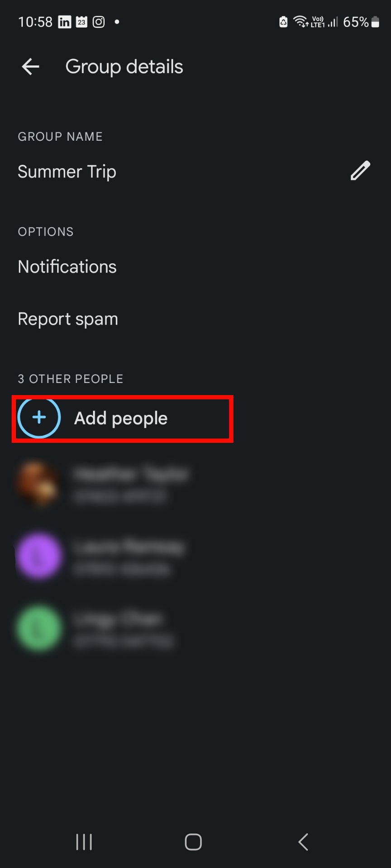This screenshot has width=391, height=868.
Task: Edit group name with pencil icon
Action: (x=360, y=171)
